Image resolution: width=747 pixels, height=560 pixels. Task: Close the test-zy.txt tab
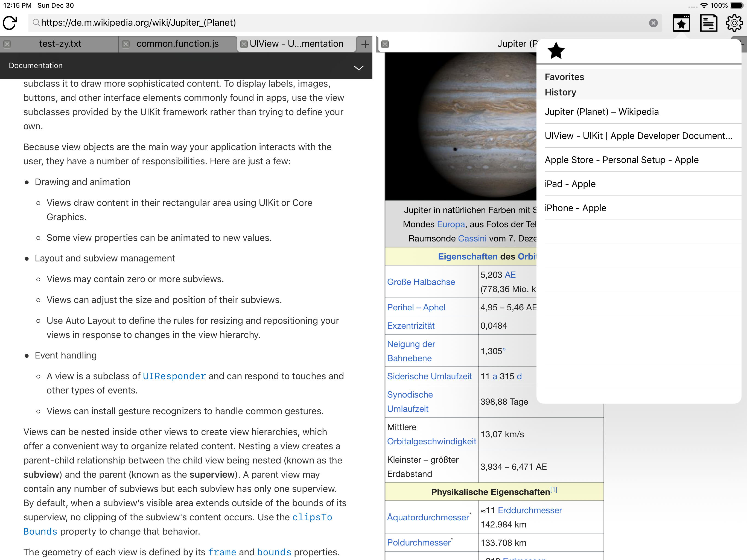[7, 44]
